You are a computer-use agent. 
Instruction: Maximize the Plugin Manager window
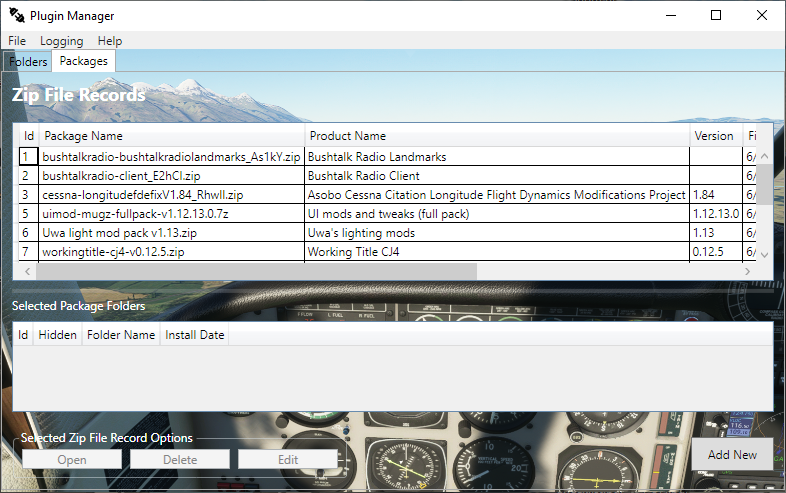716,16
